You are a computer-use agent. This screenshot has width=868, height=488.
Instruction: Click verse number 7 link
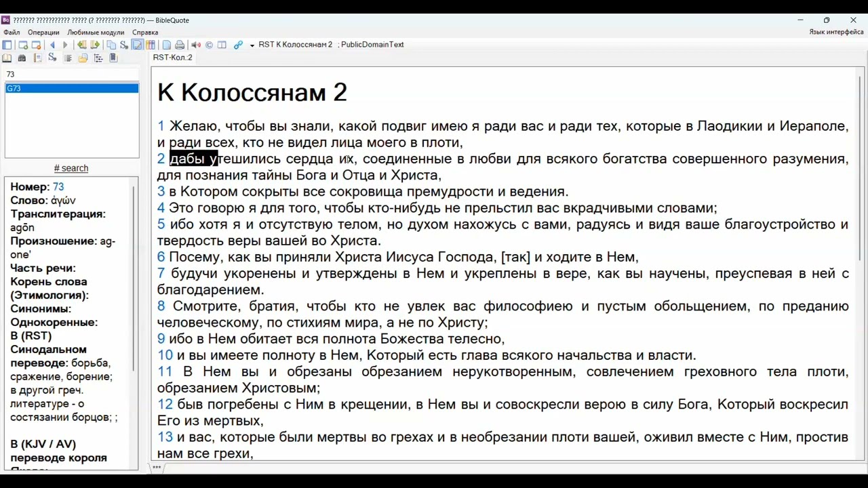pos(161,274)
